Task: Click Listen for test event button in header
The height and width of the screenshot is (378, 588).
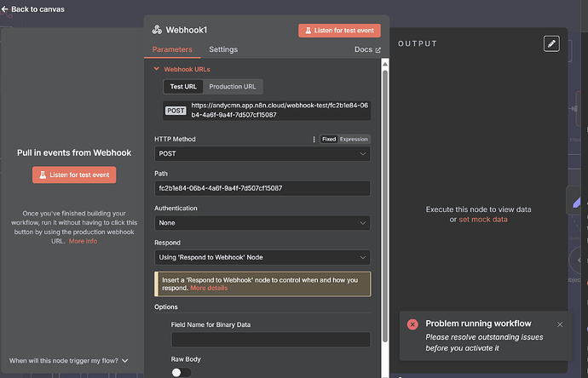Action: point(339,31)
